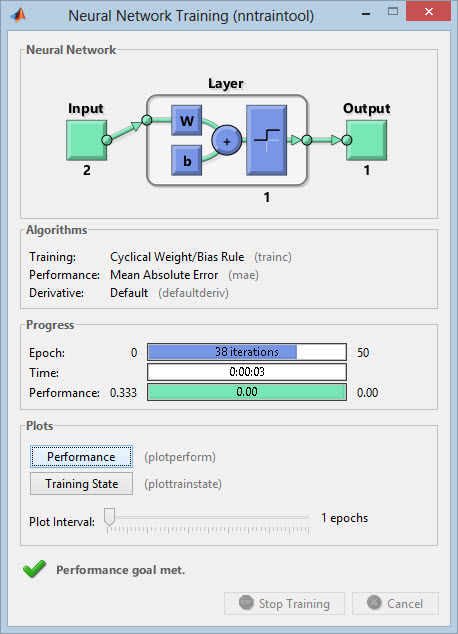Open the Performance plot
This screenshot has height=634, width=458.
tap(81, 457)
